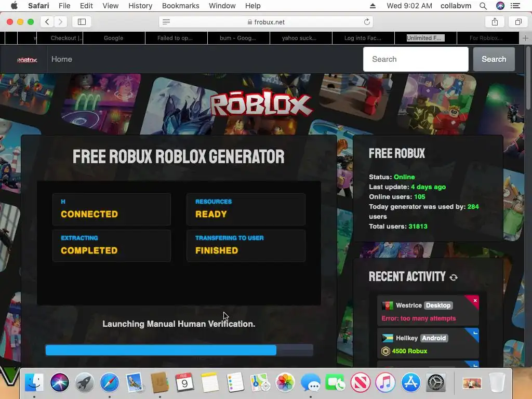532x399 pixels.
Task: Open the Window menu
Action: click(x=222, y=6)
